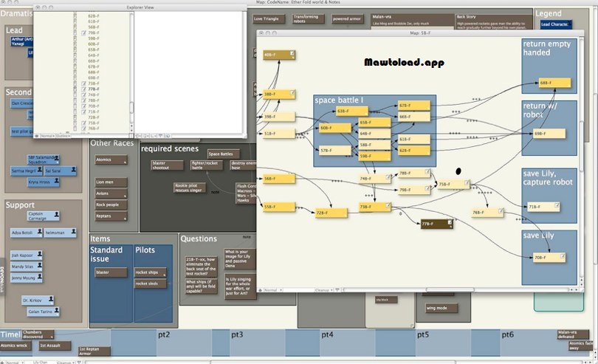Click the person badge on Dr. Kirkov note
Viewport: 598px width, 364px height.
[51, 299]
